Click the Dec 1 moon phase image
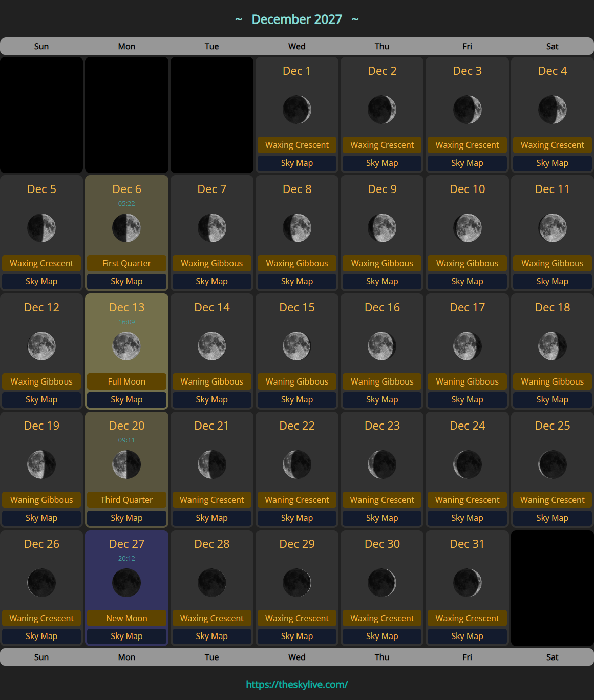The height and width of the screenshot is (700, 594). coord(297,110)
